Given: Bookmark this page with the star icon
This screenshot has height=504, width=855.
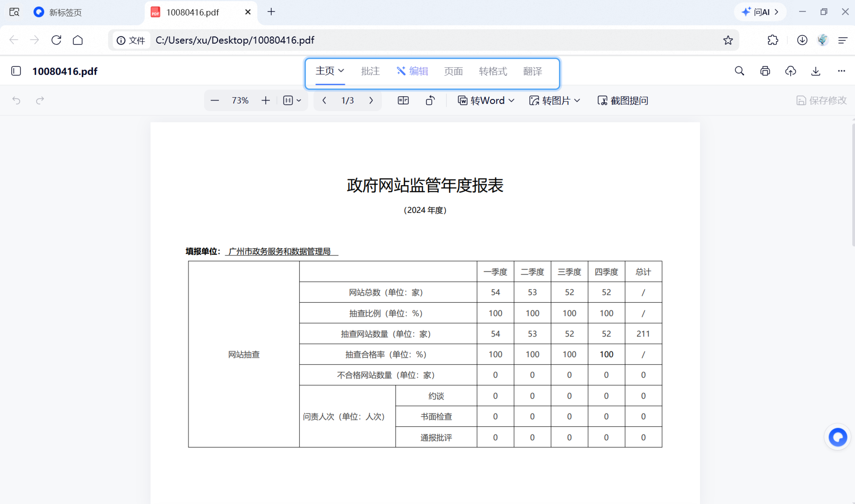Looking at the screenshot, I should pyautogui.click(x=728, y=40).
